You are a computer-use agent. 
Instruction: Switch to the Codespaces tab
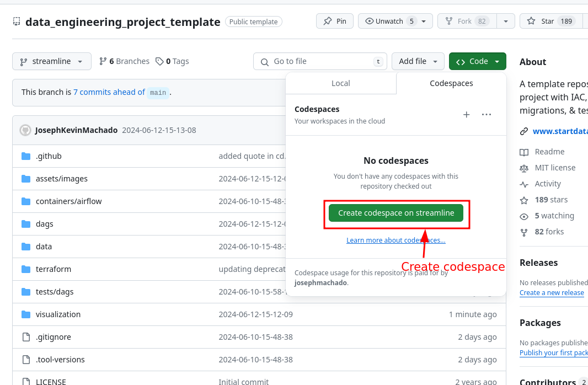[x=451, y=83]
